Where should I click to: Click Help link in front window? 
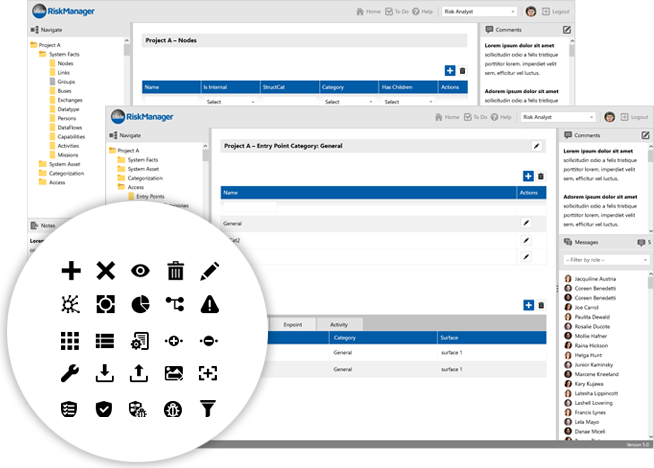click(501, 117)
